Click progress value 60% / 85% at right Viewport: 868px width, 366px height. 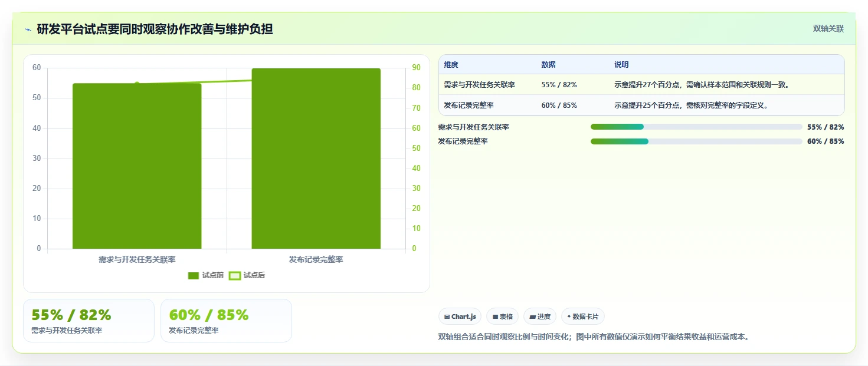(826, 141)
